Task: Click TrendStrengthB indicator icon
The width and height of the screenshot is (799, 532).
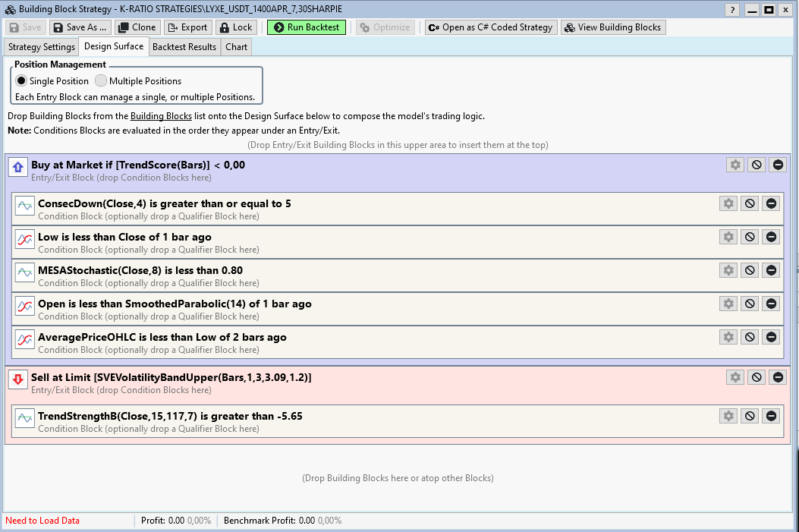Action: click(25, 417)
